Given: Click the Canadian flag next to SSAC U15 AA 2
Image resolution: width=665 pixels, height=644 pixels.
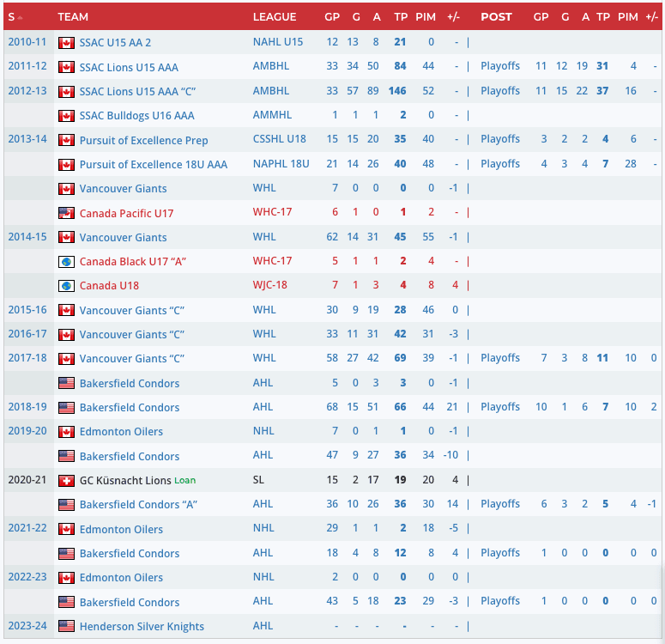Looking at the screenshot, I should [66, 43].
